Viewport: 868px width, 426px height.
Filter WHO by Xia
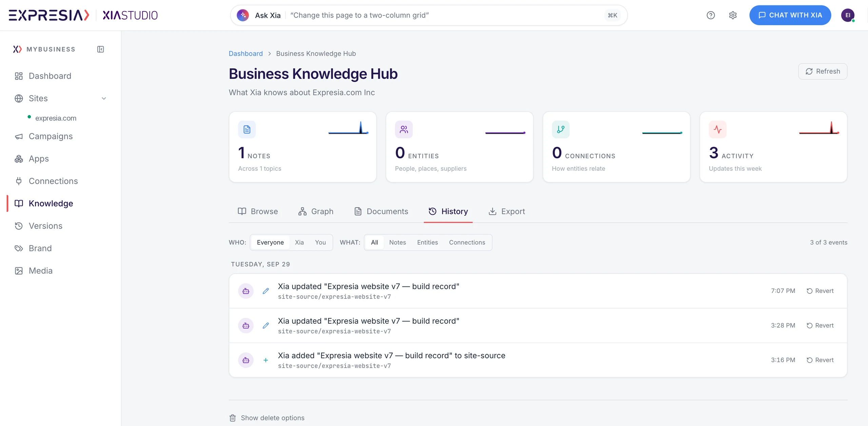tap(299, 242)
